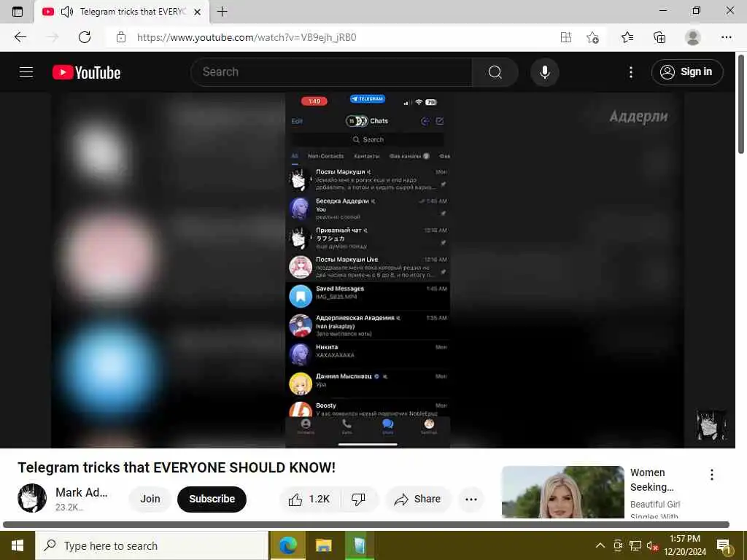Image resolution: width=747 pixels, height=560 pixels.
Task: Share the video
Action: (417, 499)
